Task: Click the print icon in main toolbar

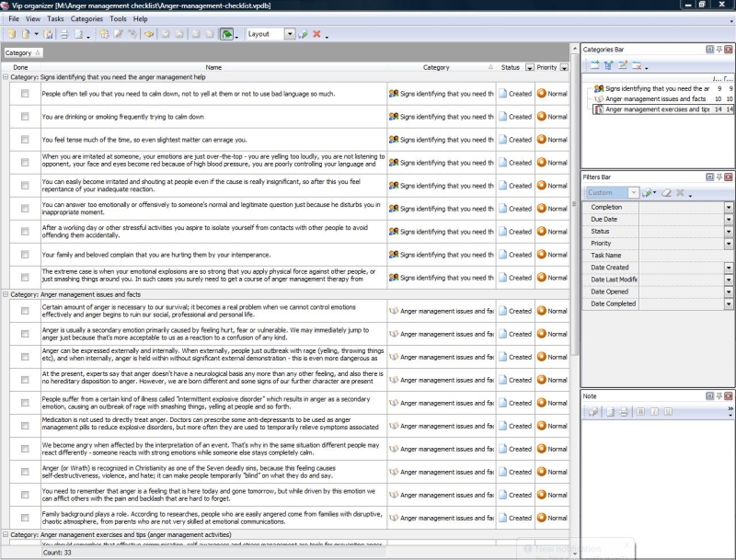Action: coord(64,34)
